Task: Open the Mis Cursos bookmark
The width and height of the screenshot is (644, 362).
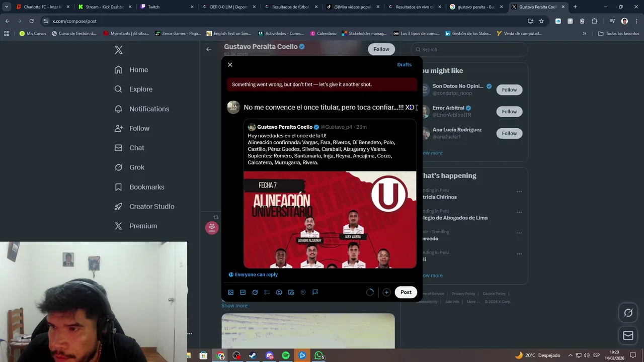Action: click(33, 34)
